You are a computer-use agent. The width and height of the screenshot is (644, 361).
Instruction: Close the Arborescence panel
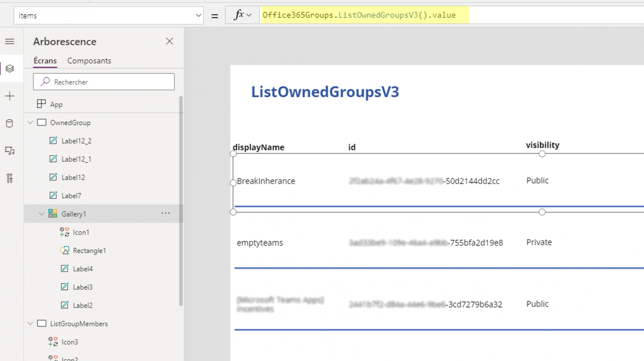tap(169, 41)
